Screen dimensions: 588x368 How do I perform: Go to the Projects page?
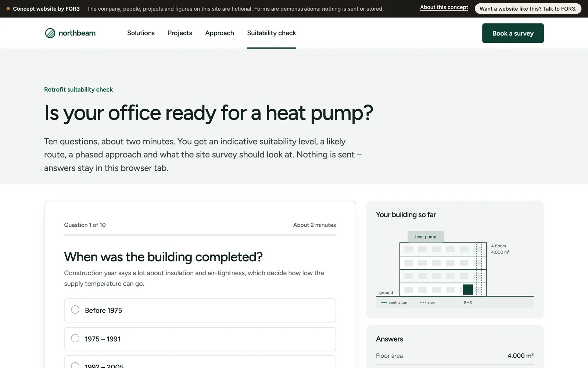coord(180,33)
